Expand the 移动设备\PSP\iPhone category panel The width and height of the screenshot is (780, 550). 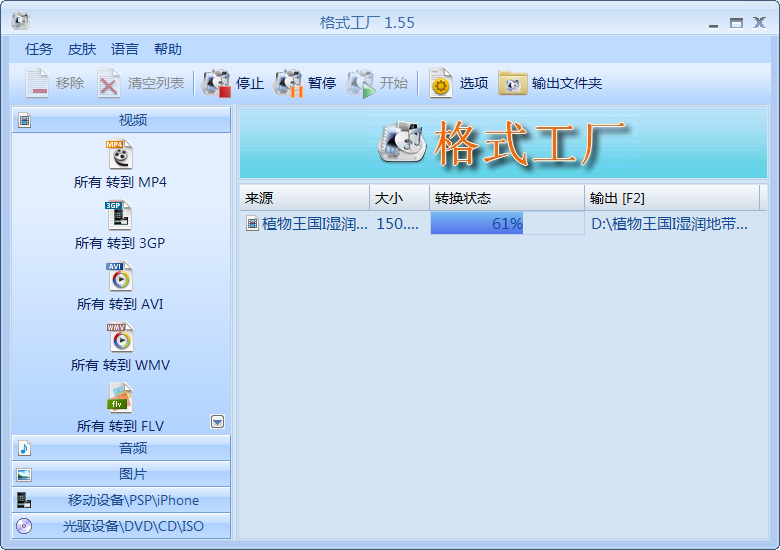click(x=121, y=500)
